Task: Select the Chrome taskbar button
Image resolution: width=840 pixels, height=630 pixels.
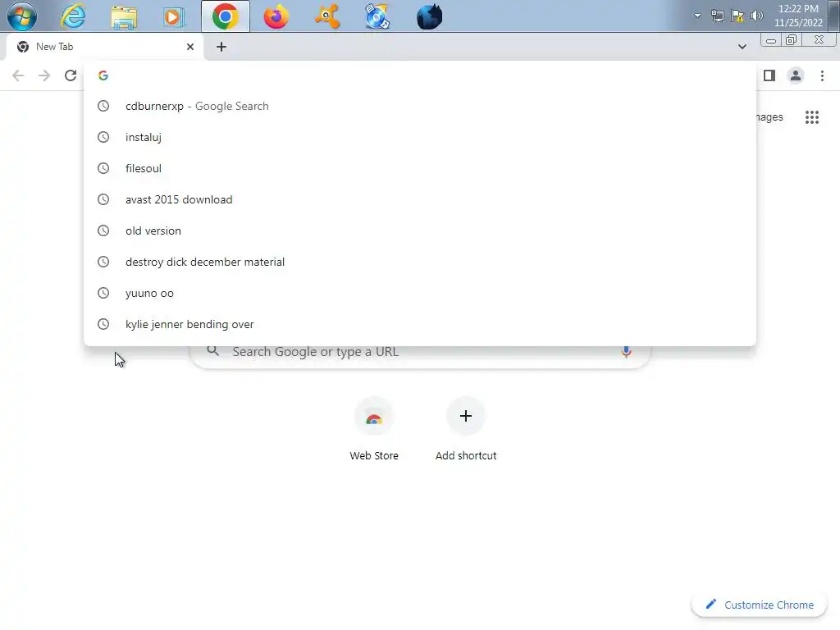Action: point(226,16)
